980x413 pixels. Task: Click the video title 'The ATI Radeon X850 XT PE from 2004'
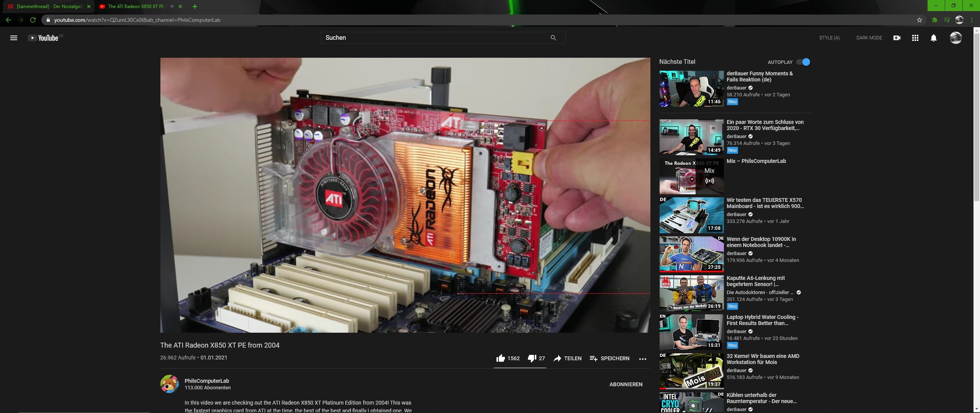point(220,345)
